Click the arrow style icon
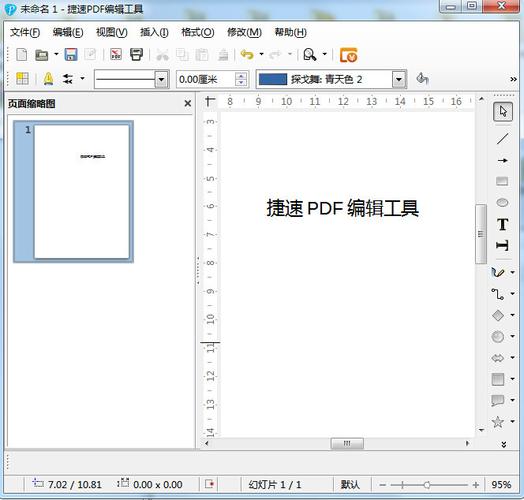524x500 pixels. pos(68,79)
